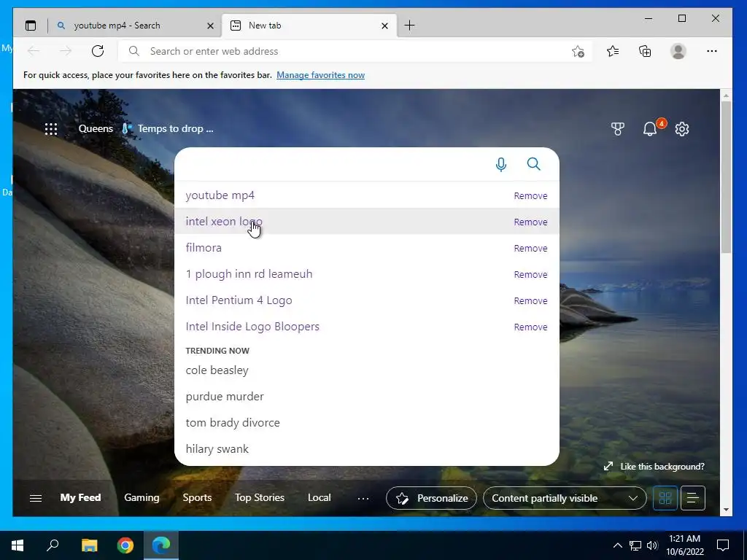747x560 pixels.
Task: Switch to the Sports feed section
Action: click(197, 497)
